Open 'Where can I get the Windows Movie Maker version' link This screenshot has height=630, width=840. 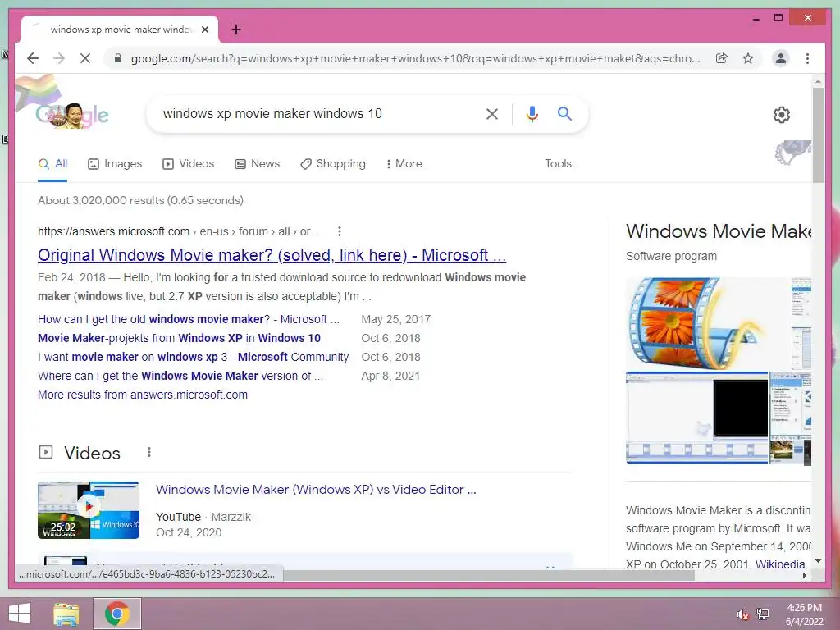pos(180,376)
